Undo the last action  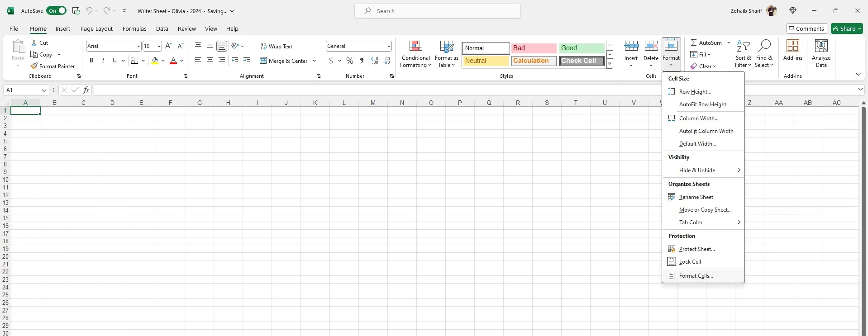click(x=89, y=11)
